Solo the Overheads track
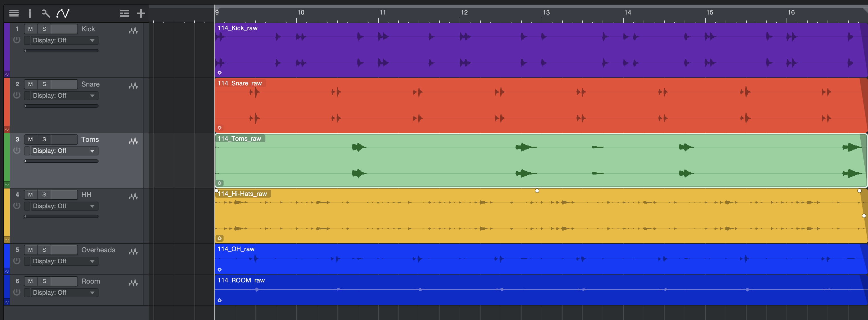 click(x=44, y=250)
